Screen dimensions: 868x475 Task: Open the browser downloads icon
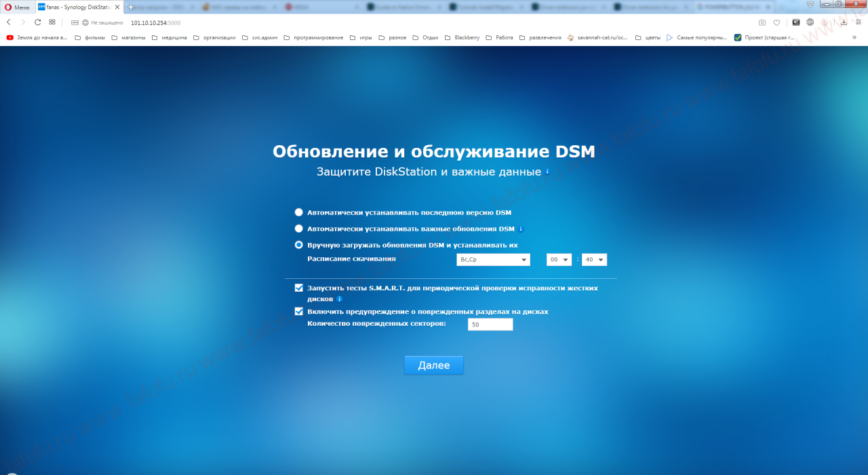(844, 22)
